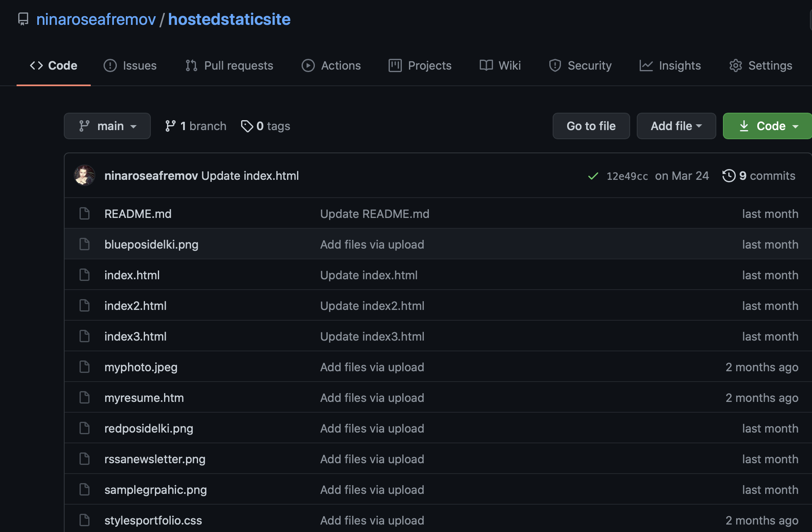The image size is (812, 532).
Task: Open the green Code download dropdown
Action: coord(767,126)
